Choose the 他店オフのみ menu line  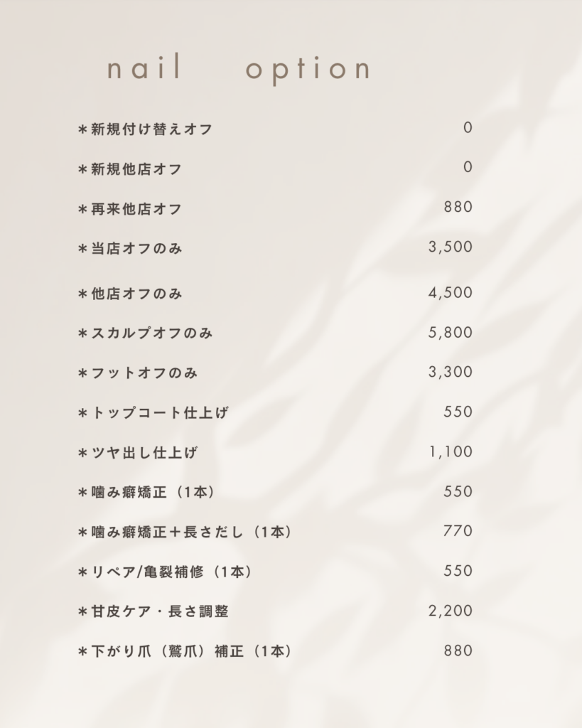click(130, 294)
